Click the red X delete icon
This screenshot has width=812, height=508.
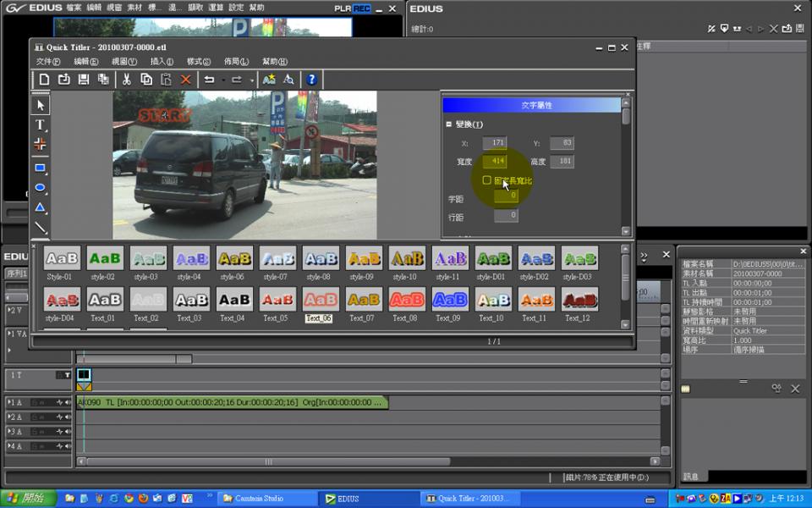click(x=186, y=80)
